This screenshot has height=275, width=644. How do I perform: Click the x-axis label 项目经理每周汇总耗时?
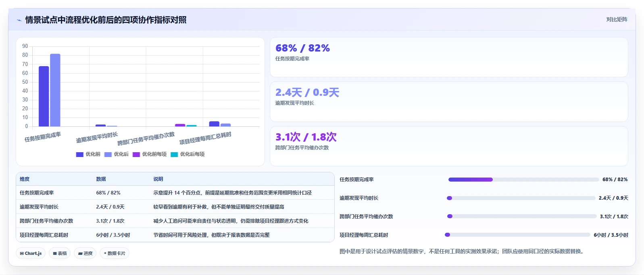click(205, 138)
